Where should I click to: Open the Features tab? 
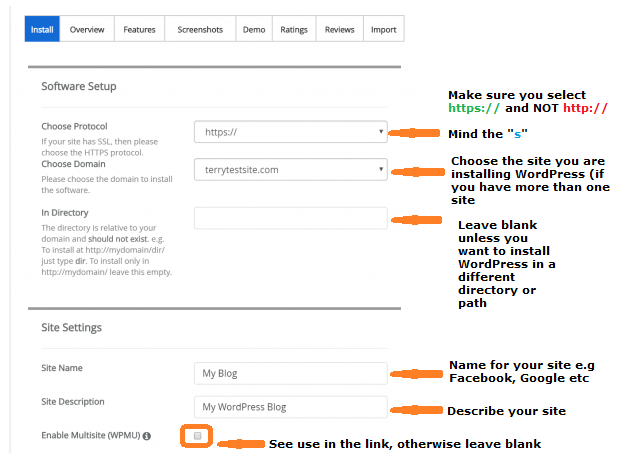point(139,29)
